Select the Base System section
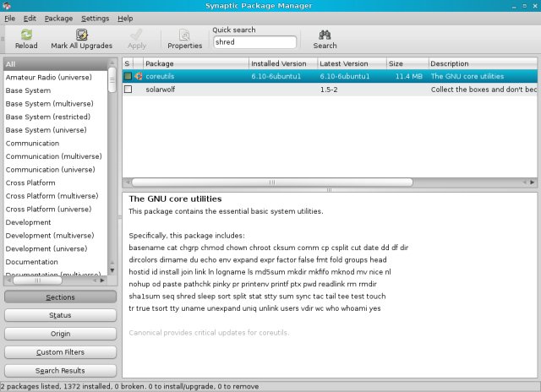Screen dimensions: 541x392 point(56,90)
